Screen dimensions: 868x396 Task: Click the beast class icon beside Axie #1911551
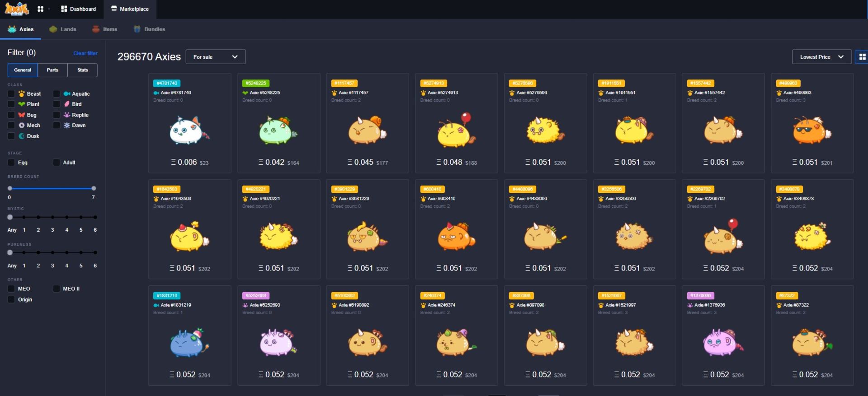point(601,93)
